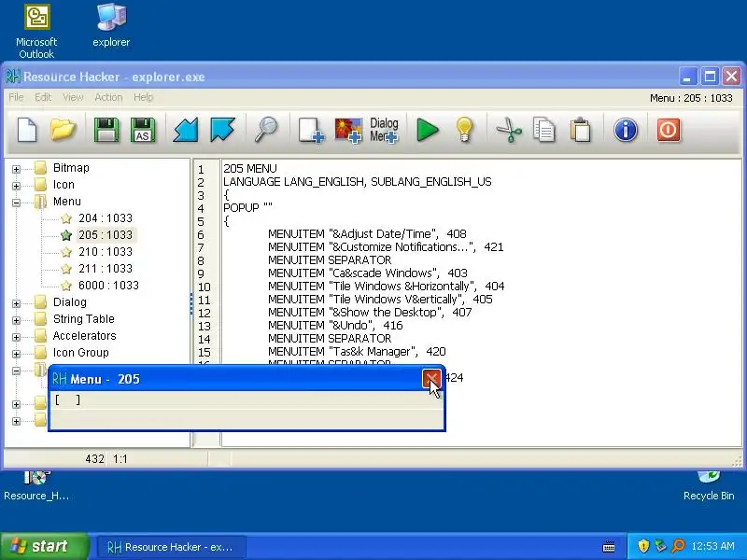The width and height of the screenshot is (747, 560).
Task: Click the '&Show the Desktop' script line
Action: (370, 313)
